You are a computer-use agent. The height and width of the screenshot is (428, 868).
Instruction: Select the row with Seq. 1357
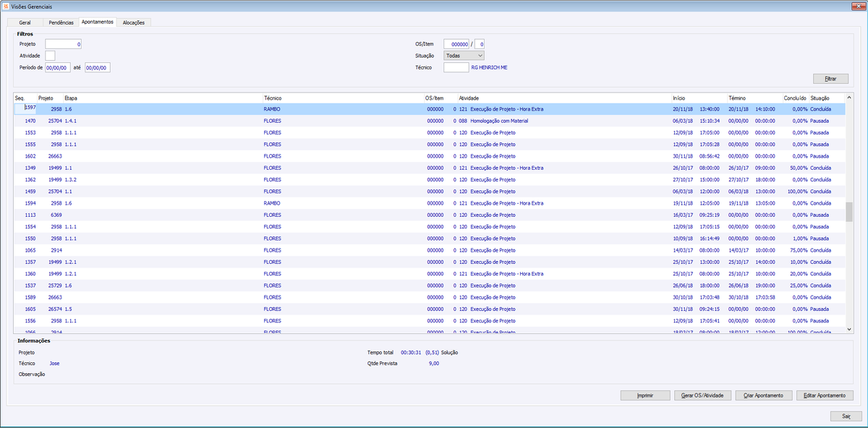click(x=430, y=262)
